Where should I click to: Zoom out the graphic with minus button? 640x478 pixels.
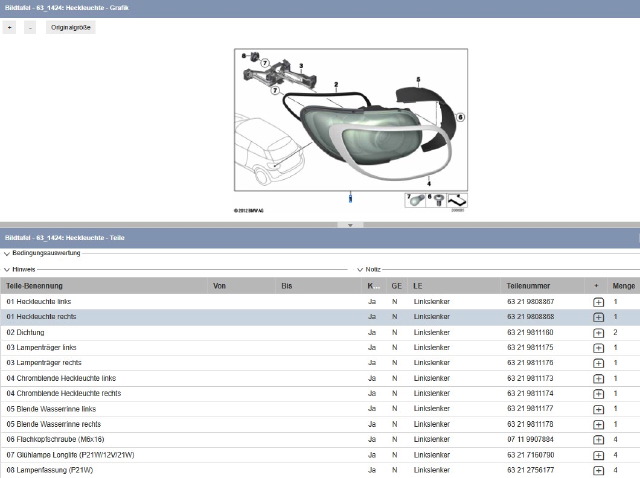coord(30,28)
